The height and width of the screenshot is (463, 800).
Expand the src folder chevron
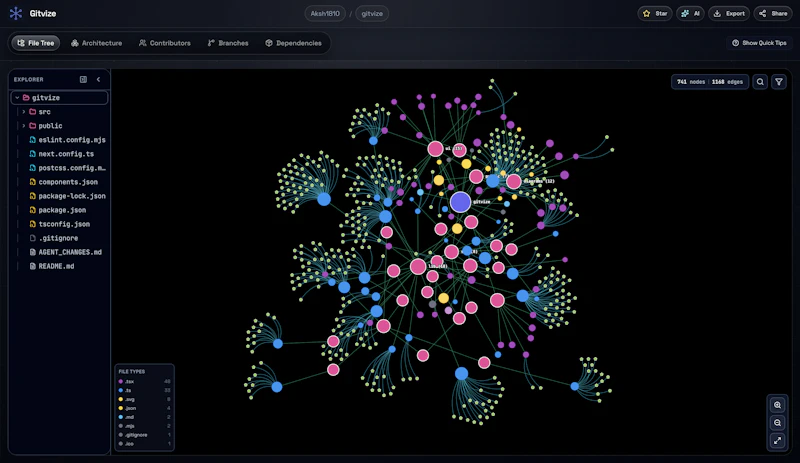[x=23, y=111]
